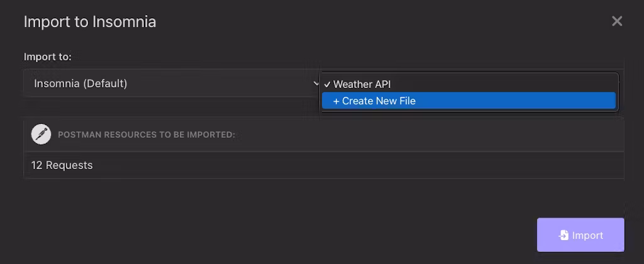Click the Import to Insomnia title

[90, 21]
